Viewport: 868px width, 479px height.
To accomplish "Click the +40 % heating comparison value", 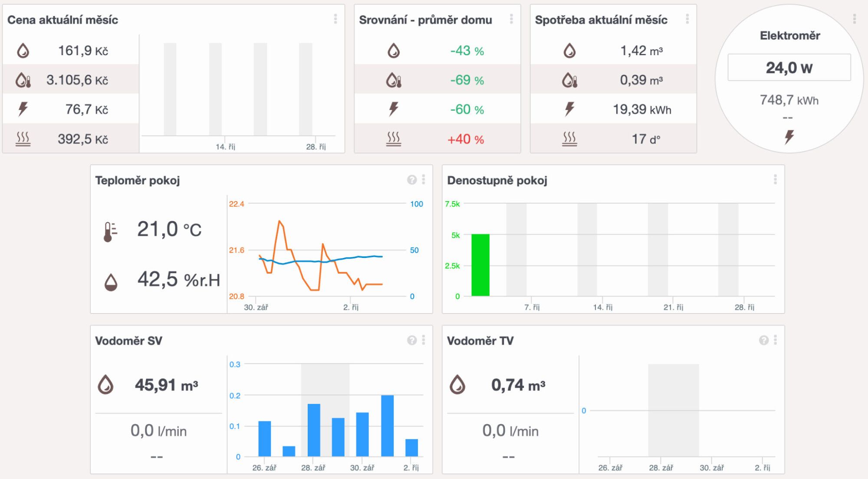I will coord(466,139).
